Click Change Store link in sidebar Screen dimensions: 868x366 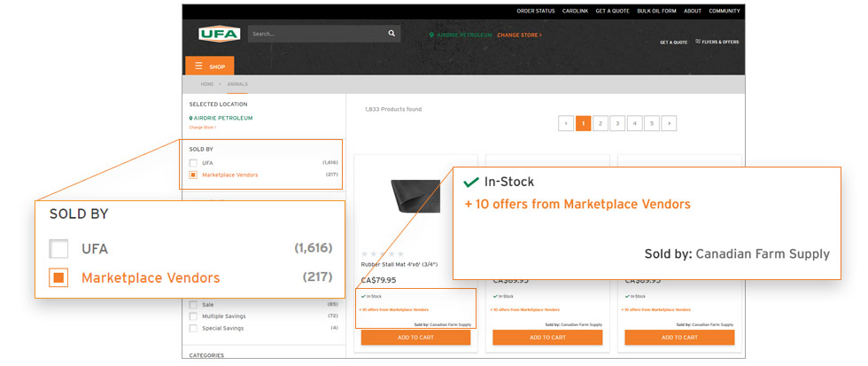[x=202, y=127]
